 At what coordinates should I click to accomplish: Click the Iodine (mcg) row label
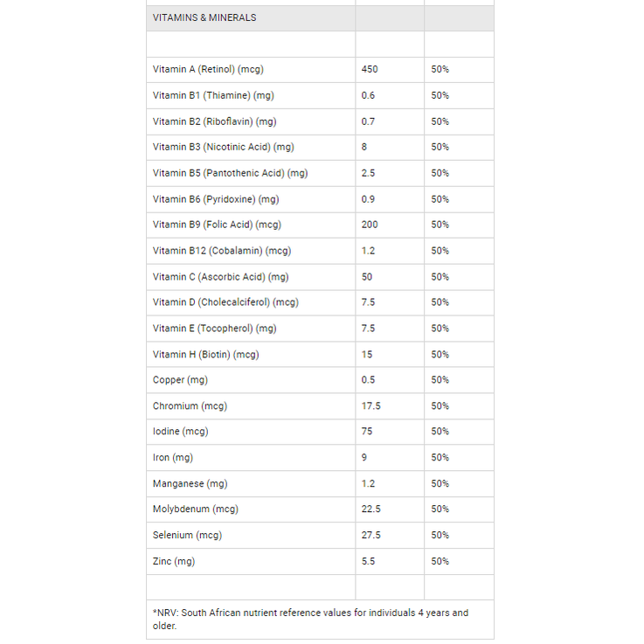pyautogui.click(x=180, y=432)
